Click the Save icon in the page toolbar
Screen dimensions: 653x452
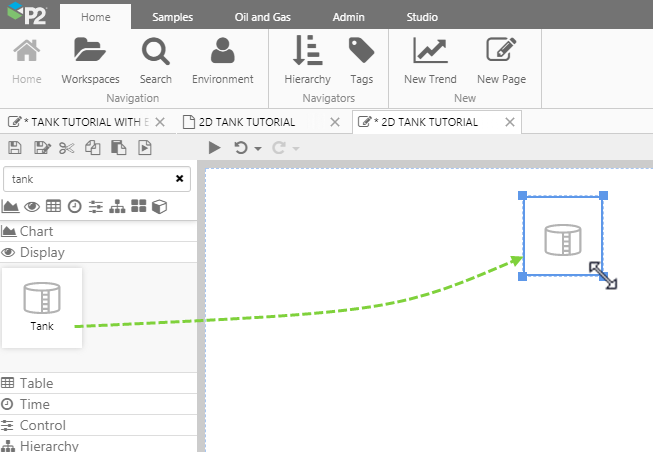[x=16, y=148]
